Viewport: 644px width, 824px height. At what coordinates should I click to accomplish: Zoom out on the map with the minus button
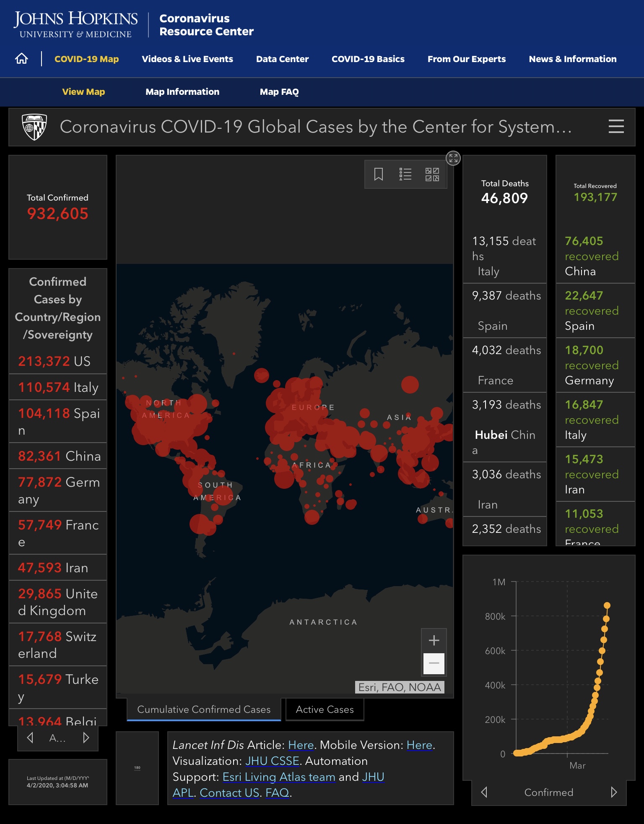434,663
